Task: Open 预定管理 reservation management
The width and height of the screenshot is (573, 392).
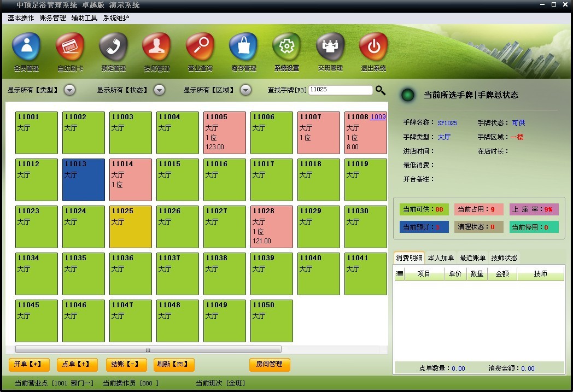Action: tap(113, 52)
